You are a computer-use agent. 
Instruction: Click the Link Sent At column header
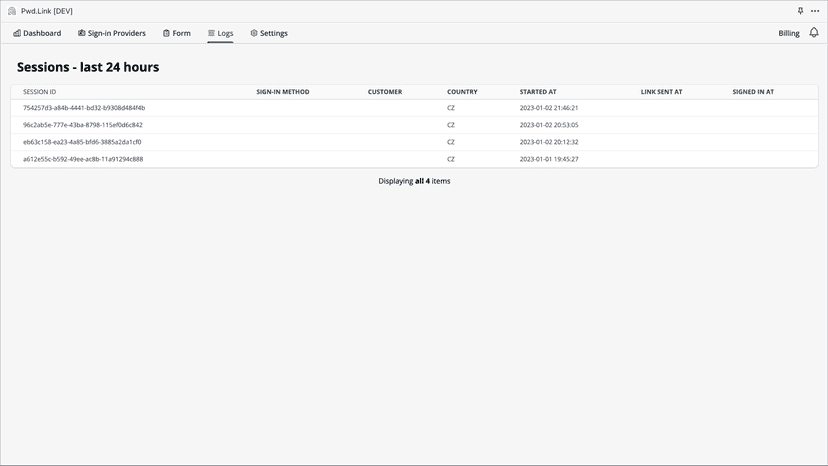(662, 92)
